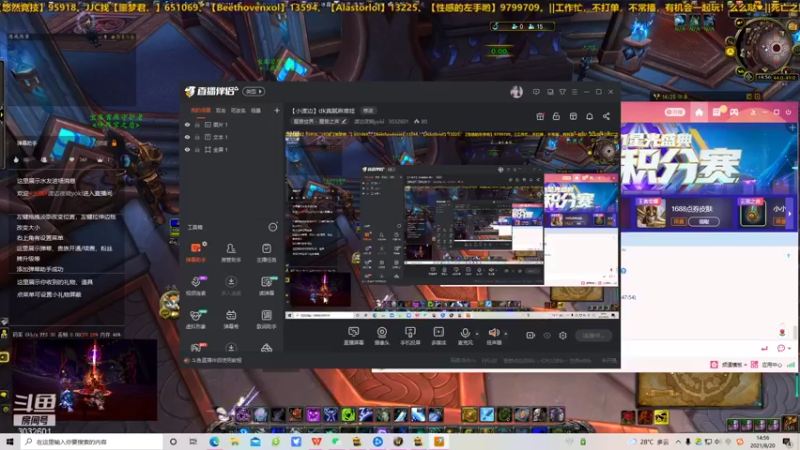Toggle visibility eye of 全屏 1 source
Viewport: 800px width, 450px height.
(187, 149)
